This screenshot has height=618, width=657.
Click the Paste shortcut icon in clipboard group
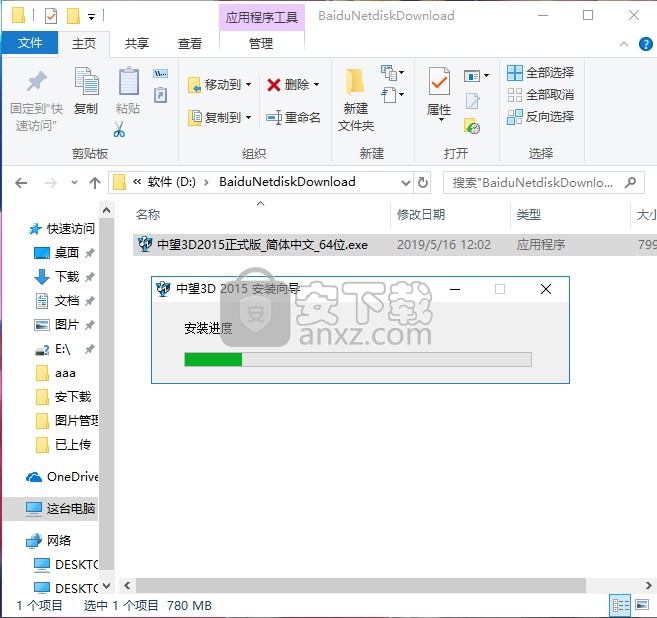160,95
